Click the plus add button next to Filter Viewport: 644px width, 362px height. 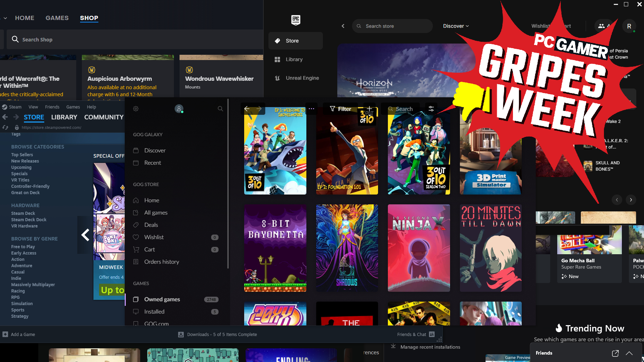click(369, 109)
